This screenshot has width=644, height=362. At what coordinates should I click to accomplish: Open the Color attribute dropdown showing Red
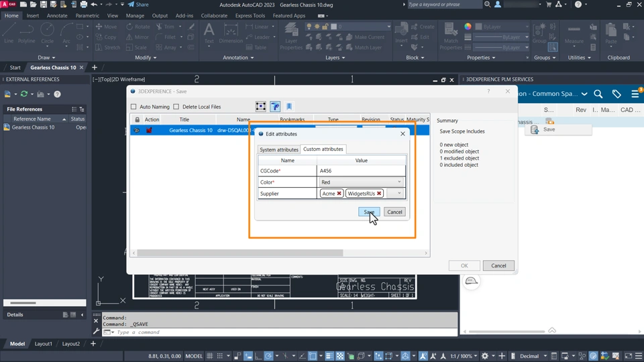361,182
